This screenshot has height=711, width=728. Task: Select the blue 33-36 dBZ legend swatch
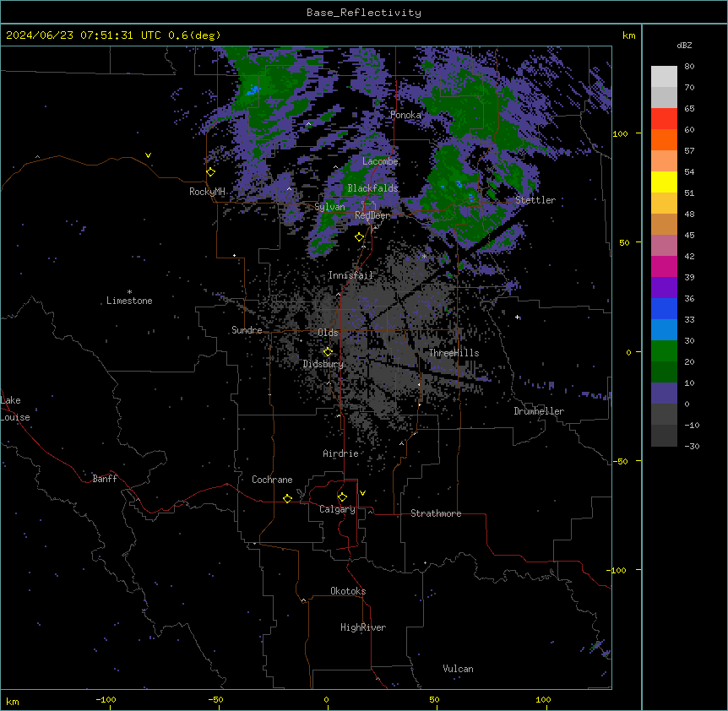click(664, 308)
